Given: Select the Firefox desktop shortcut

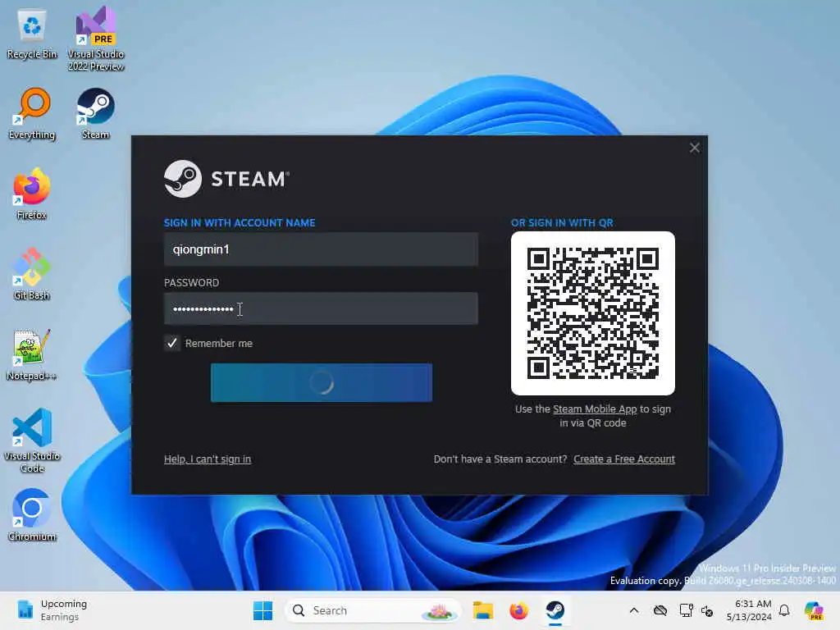Looking at the screenshot, I should [32, 194].
